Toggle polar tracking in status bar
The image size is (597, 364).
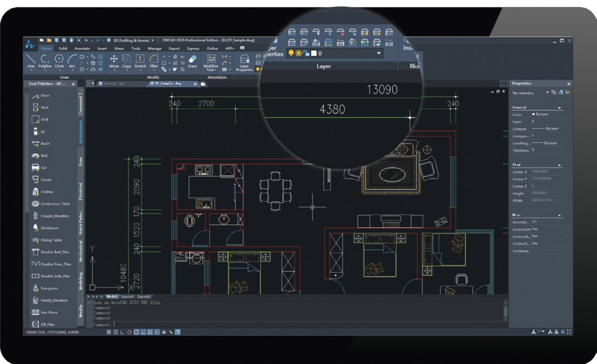130,332
